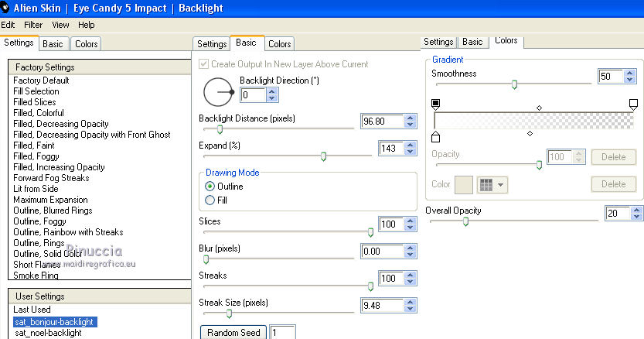Viewport: 644px width, 339px height.
Task: Select the black opacity stop on gradient
Action: pos(436,104)
